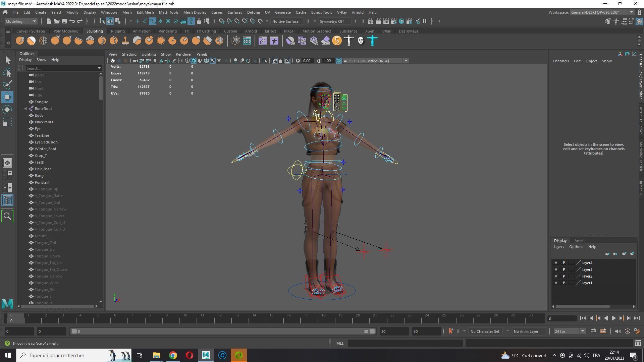Viewport: 644px width, 362px height.
Task: Click the Rotate tool in toolbox
Action: coord(7,110)
